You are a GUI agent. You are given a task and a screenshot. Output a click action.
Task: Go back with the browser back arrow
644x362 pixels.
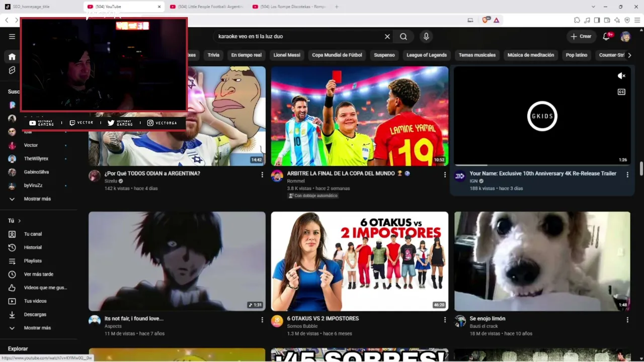(x=7, y=20)
